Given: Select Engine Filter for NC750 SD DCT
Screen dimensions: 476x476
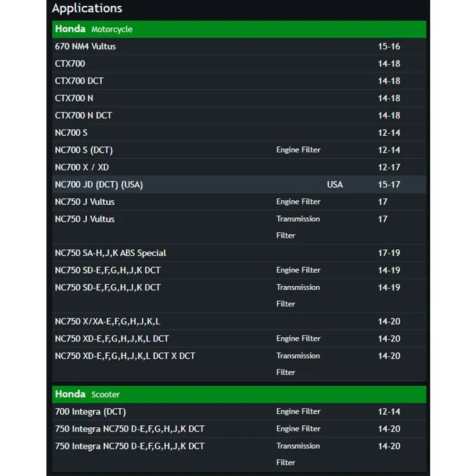Looking at the screenshot, I should click(x=298, y=270).
